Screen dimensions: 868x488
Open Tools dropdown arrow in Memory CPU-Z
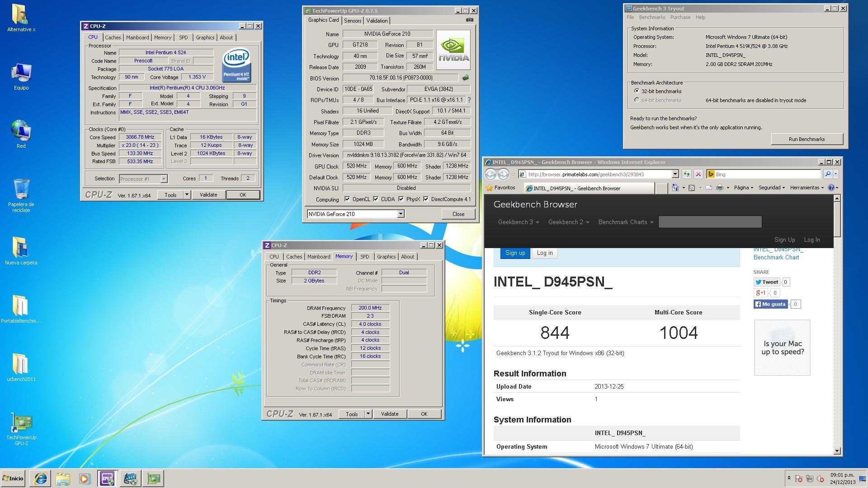click(x=368, y=414)
